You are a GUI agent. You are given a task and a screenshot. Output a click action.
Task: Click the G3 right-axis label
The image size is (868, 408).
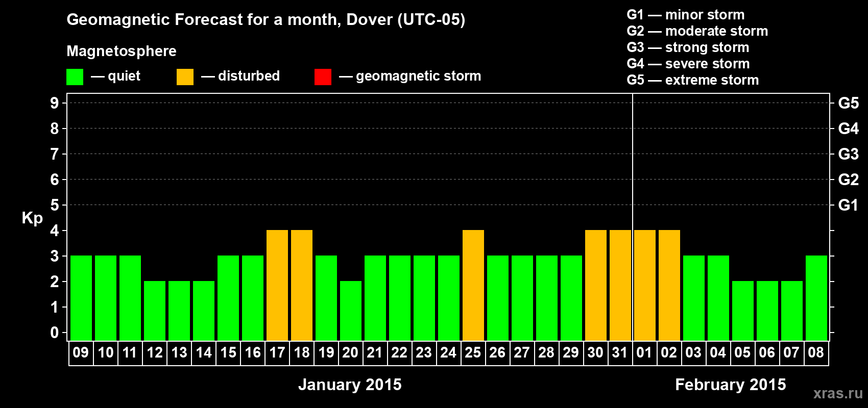[x=848, y=154]
